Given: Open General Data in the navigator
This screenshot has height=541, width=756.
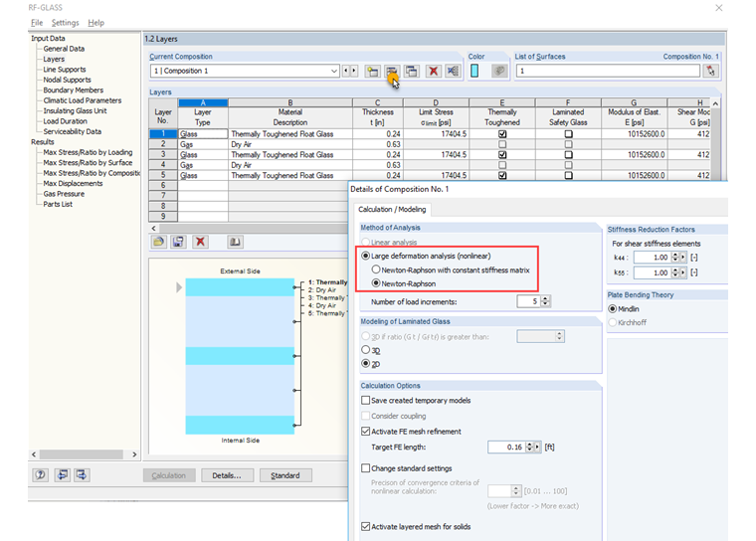Looking at the screenshot, I should coord(64,49).
